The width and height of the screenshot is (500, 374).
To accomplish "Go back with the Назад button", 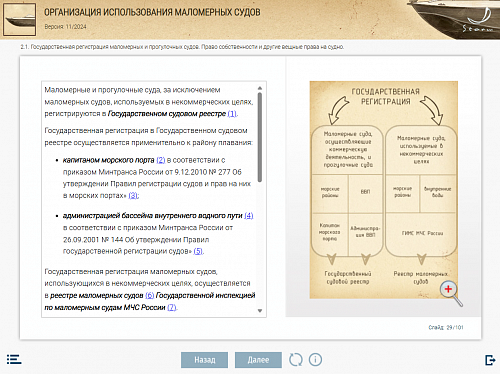I will (205, 360).
